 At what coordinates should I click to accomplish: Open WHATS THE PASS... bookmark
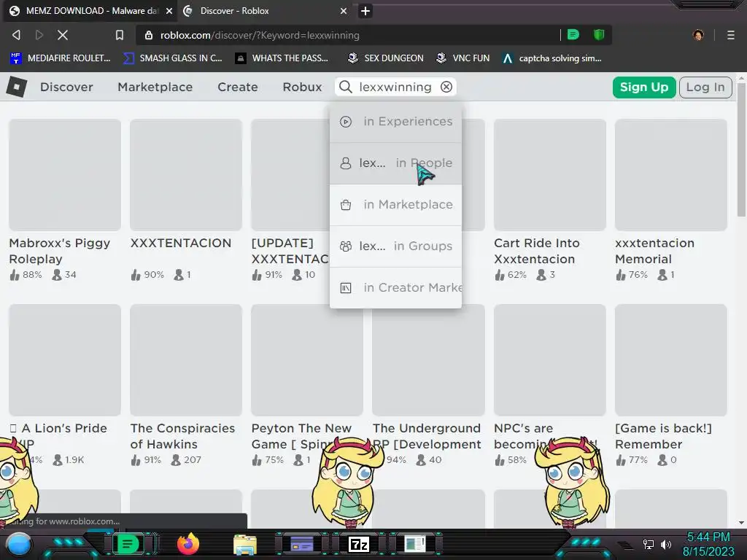coord(282,58)
